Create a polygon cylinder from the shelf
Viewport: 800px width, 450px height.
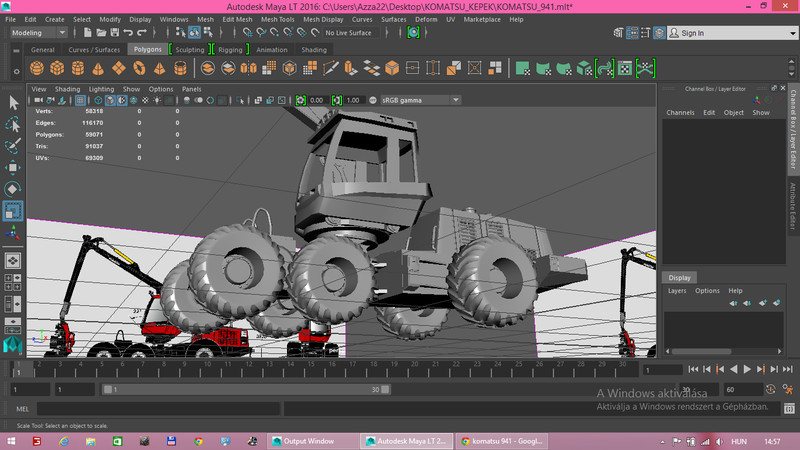tap(78, 68)
